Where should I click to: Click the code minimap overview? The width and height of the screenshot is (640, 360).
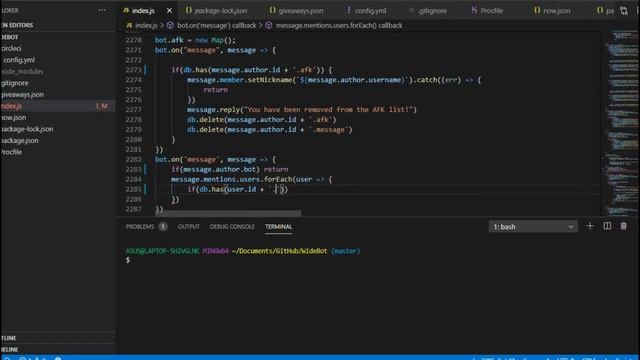click(621, 122)
